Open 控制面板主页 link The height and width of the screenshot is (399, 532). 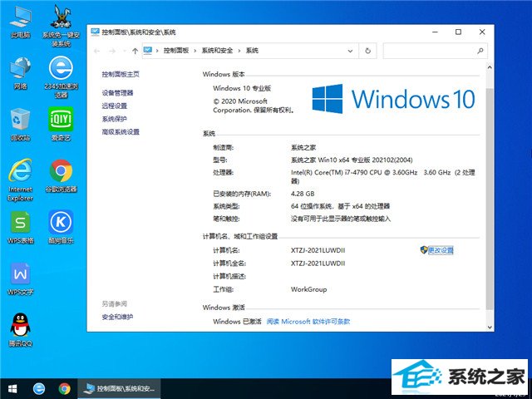point(121,74)
